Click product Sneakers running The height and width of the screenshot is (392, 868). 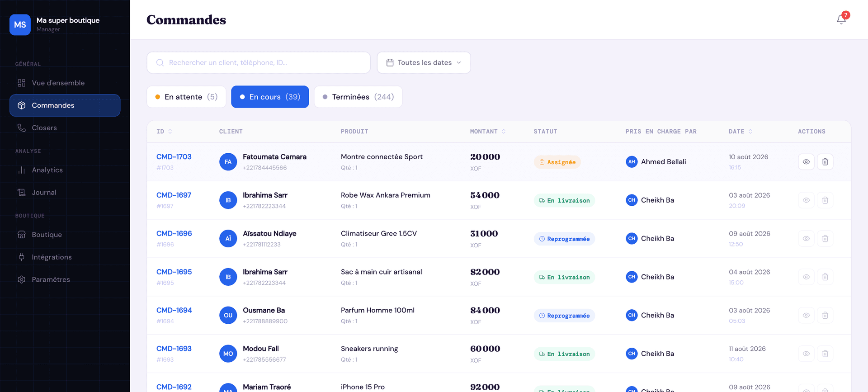[x=369, y=349]
